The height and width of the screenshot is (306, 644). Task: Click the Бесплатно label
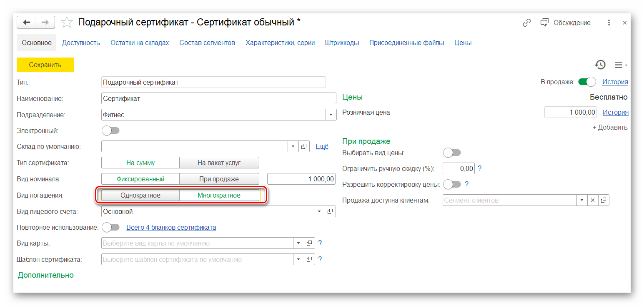point(609,97)
